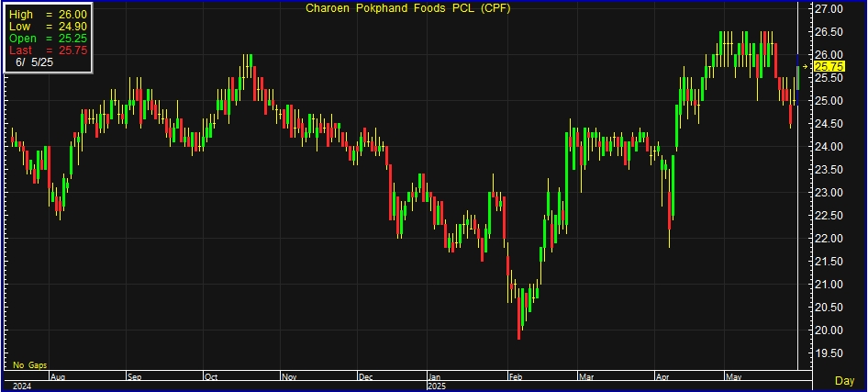The width and height of the screenshot is (868, 392).
Task: Click the No Gaps label
Action: point(30,365)
